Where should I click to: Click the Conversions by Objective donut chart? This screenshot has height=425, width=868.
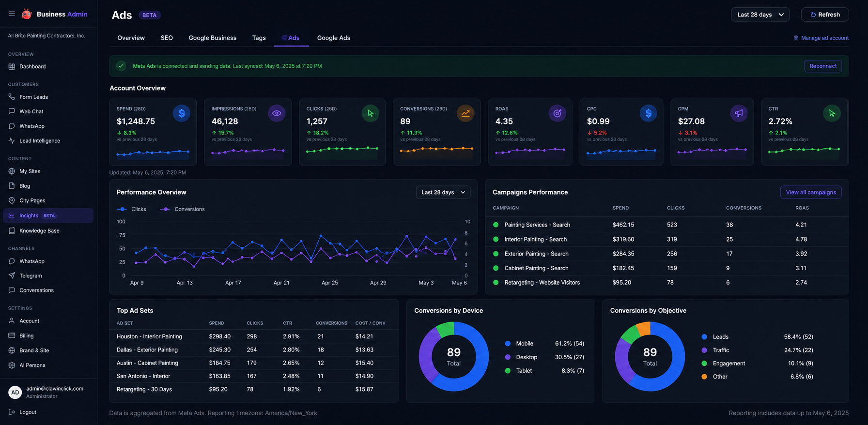click(650, 356)
